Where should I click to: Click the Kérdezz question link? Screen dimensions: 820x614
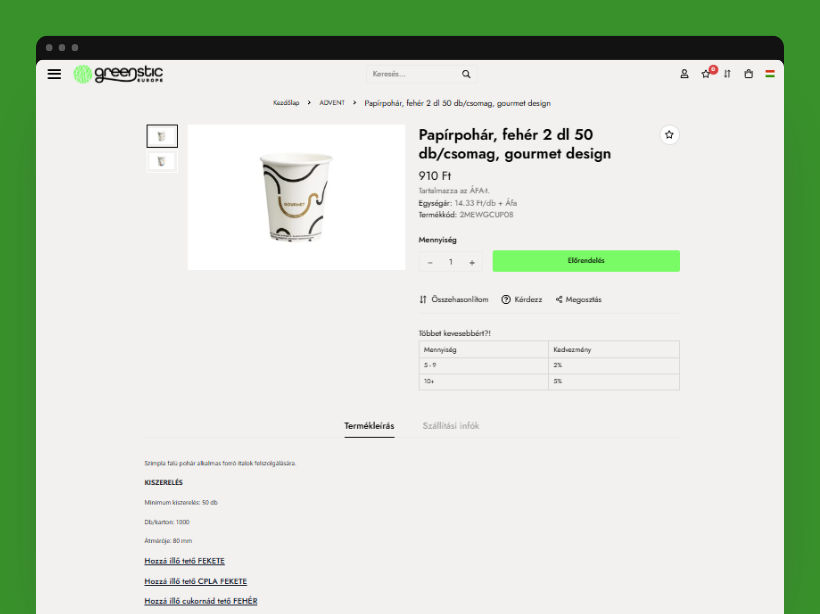pos(522,300)
